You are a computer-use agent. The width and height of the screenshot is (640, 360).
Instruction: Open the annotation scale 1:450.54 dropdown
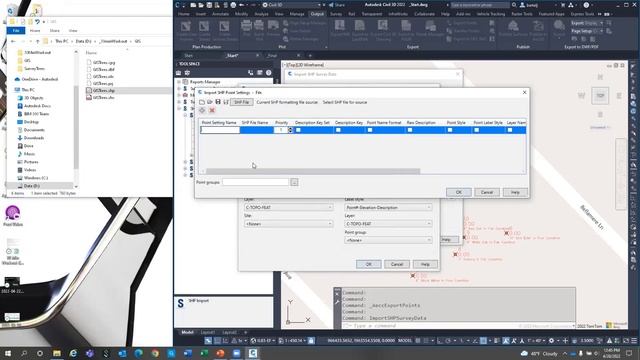point(294,340)
